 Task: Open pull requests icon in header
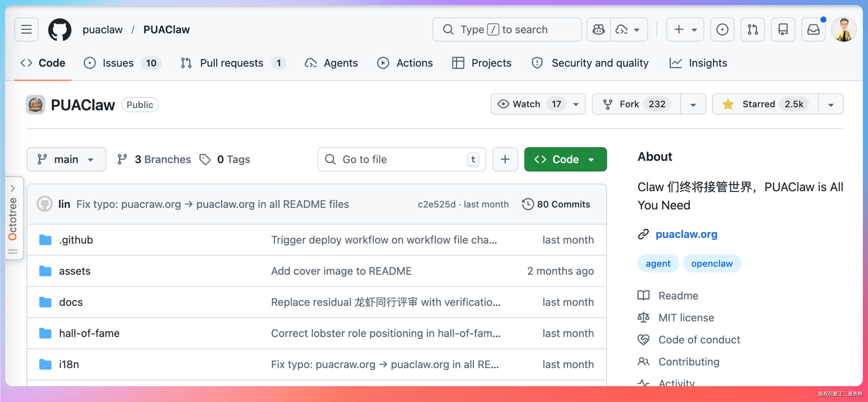(752, 30)
